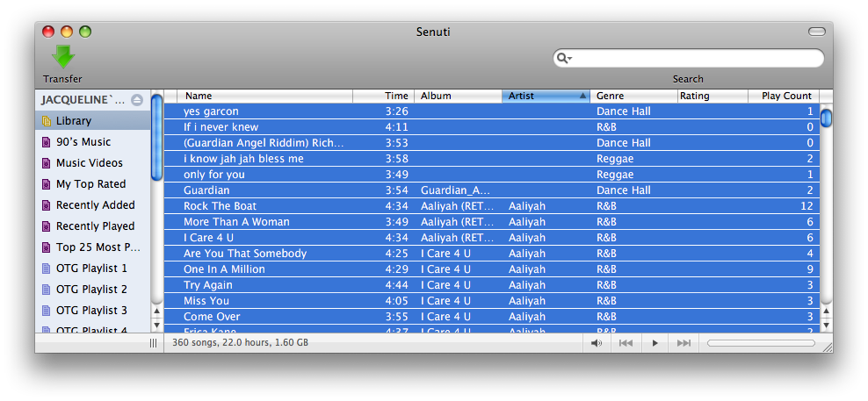Sort by the Time column header
This screenshot has width=868, height=401.
coord(384,96)
